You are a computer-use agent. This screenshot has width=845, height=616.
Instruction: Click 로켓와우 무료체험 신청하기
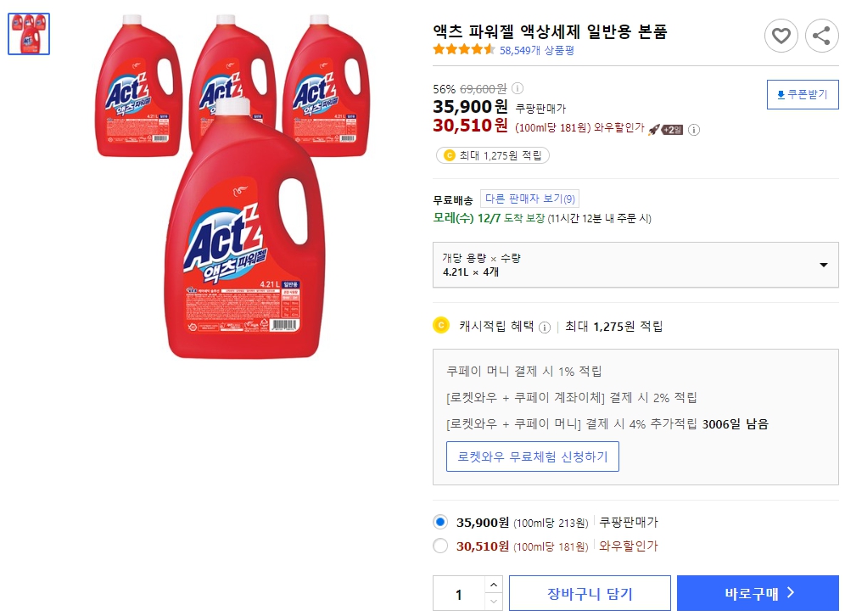pos(533,456)
